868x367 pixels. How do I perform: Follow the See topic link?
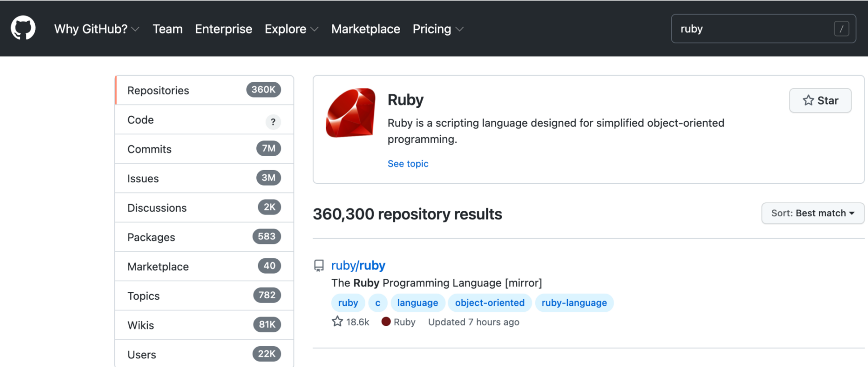(x=408, y=164)
